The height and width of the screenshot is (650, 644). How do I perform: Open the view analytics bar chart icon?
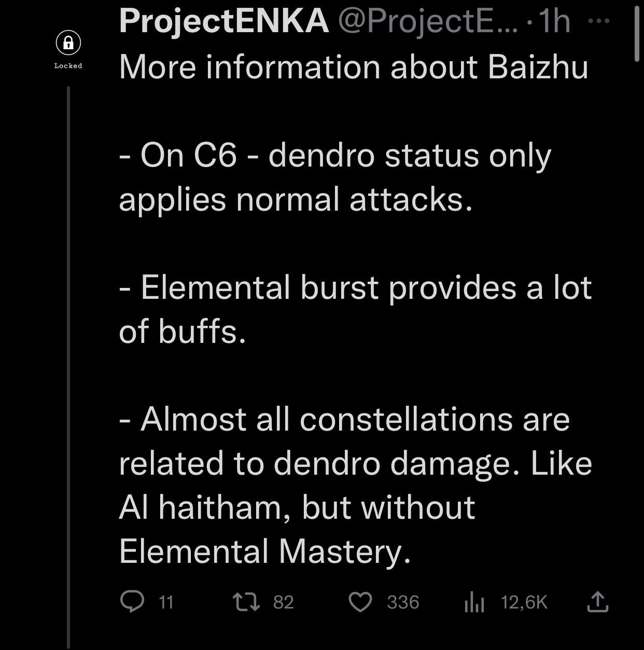tap(474, 602)
